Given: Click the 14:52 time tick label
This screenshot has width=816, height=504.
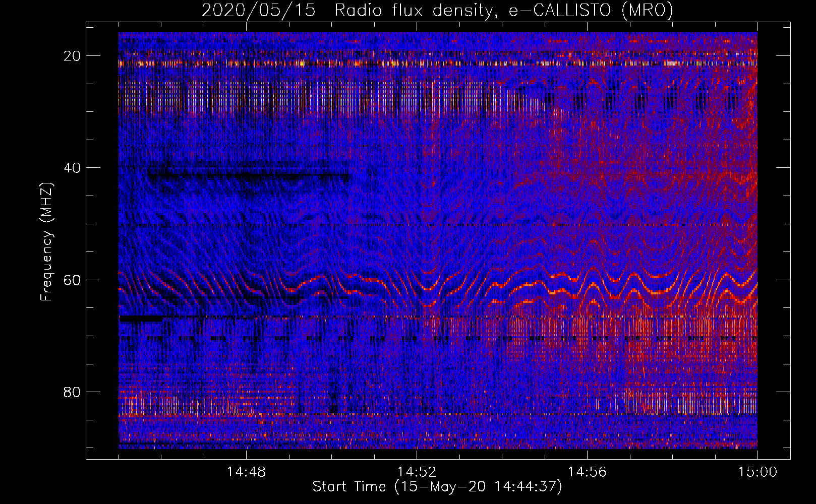Looking at the screenshot, I should [x=417, y=472].
